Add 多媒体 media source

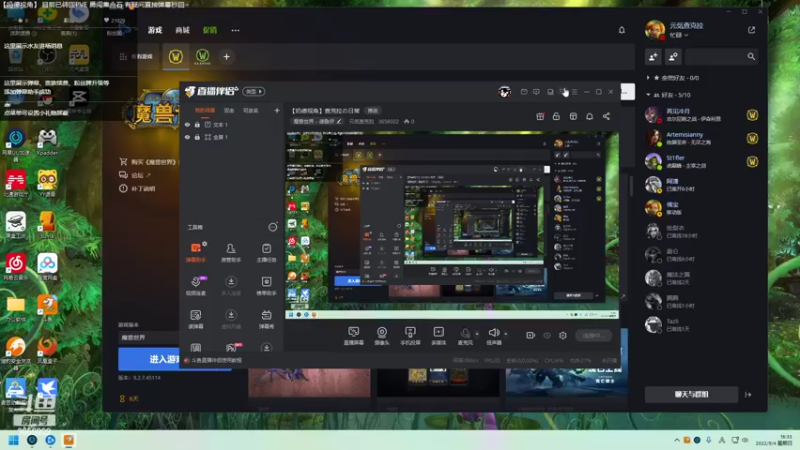pyautogui.click(x=438, y=336)
